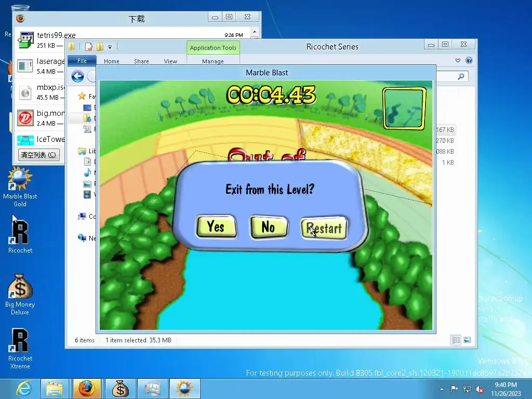Image resolution: width=532 pixels, height=399 pixels.
Task: Open the View ribbon tab
Action: click(170, 61)
